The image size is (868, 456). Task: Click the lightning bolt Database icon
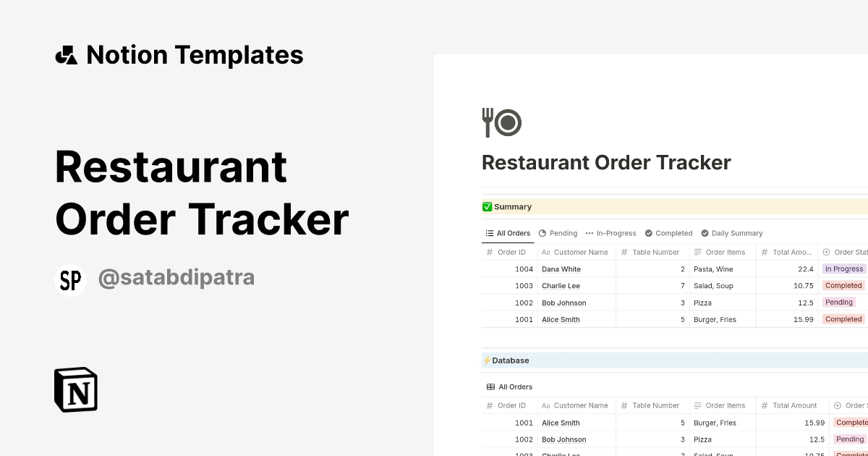coord(488,360)
